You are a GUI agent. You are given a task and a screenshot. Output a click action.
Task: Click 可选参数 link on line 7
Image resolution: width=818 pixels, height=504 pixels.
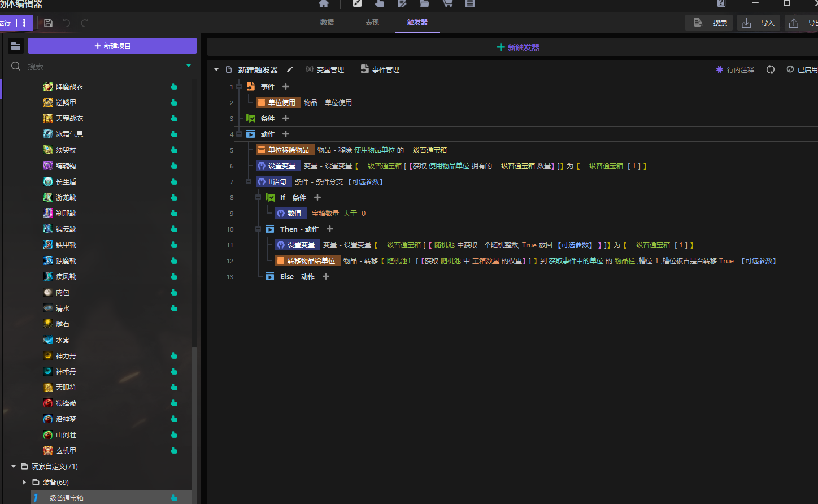click(x=366, y=181)
